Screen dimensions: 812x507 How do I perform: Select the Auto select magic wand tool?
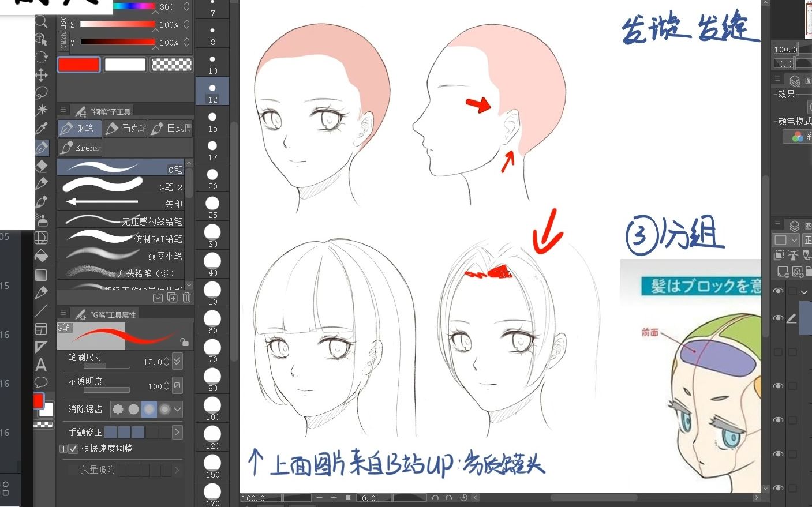(x=41, y=110)
